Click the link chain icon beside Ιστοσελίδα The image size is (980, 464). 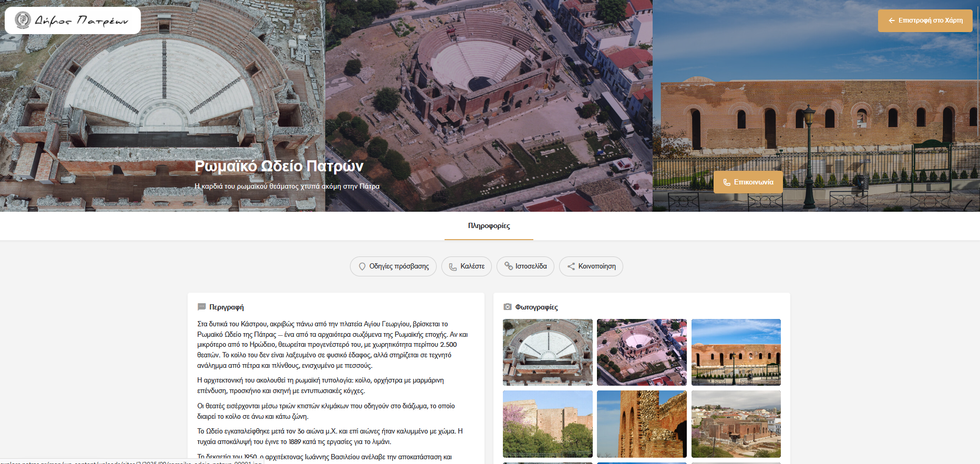[508, 266]
